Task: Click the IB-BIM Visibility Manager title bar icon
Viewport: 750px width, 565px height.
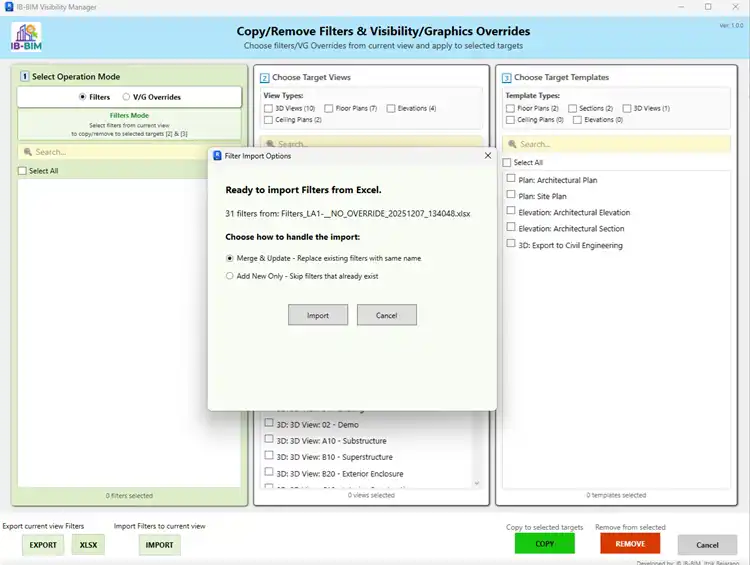Action: point(9,7)
